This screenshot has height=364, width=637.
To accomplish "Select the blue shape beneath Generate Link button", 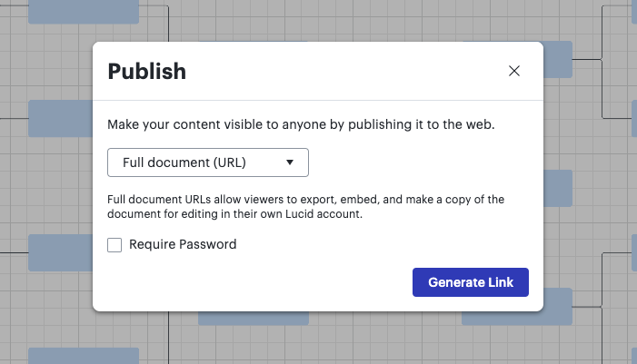I will 516,316.
